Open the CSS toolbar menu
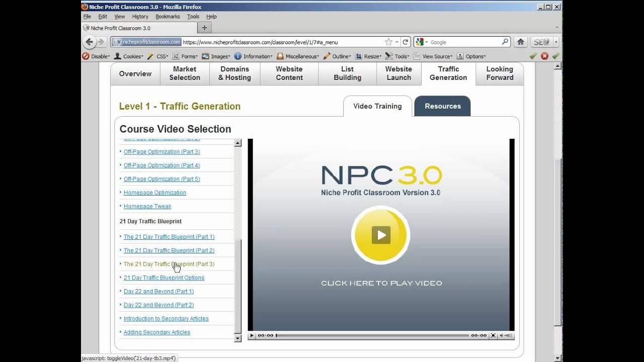644x362 pixels. pos(157,56)
